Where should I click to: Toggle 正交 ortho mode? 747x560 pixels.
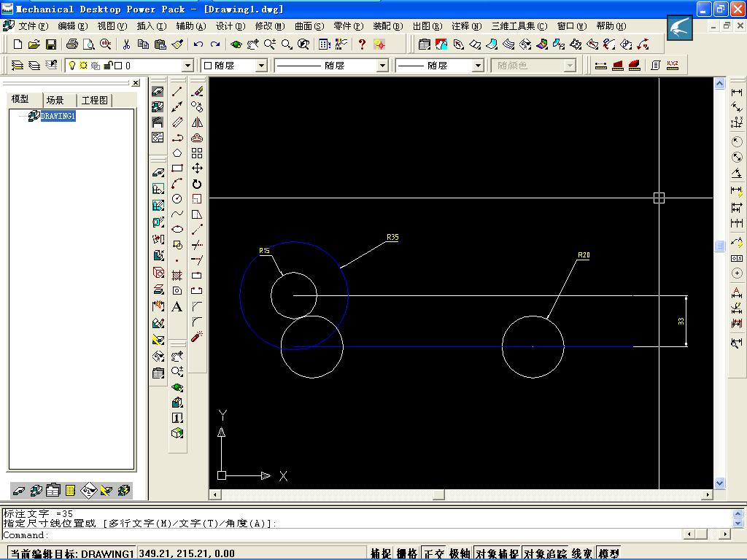click(x=433, y=553)
